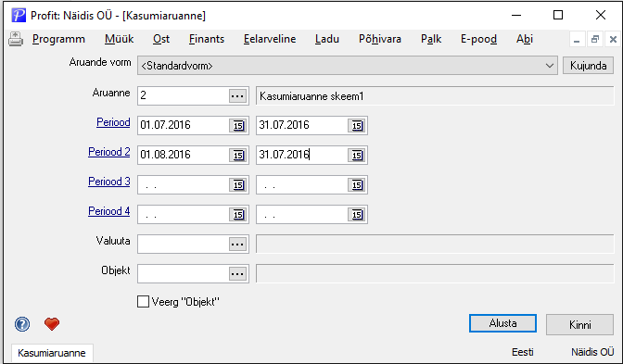Click the Periood link

[113, 122]
